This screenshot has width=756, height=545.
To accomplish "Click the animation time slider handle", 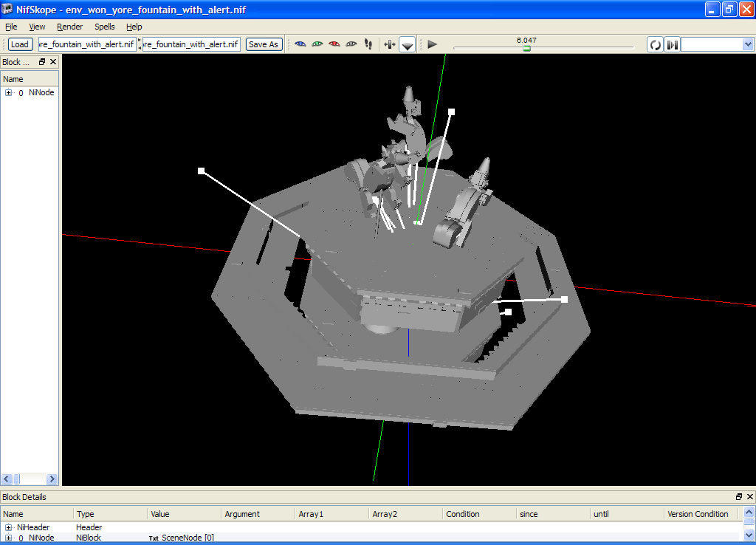I will [x=526, y=48].
